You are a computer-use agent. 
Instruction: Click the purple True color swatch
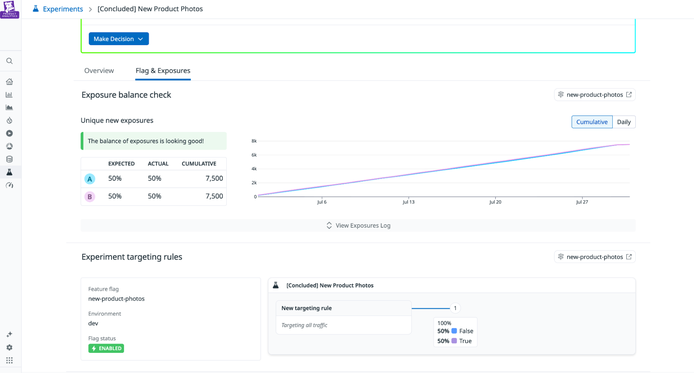click(x=454, y=341)
